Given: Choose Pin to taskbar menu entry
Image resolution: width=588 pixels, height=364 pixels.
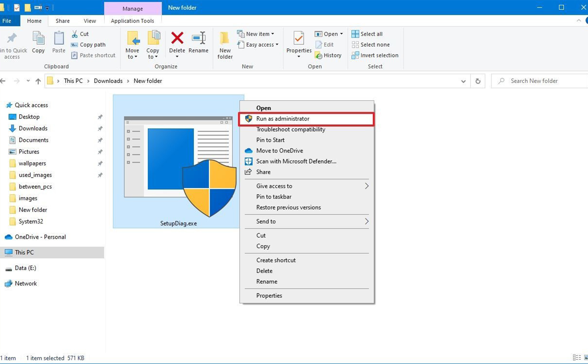Looking at the screenshot, I should pyautogui.click(x=274, y=197).
